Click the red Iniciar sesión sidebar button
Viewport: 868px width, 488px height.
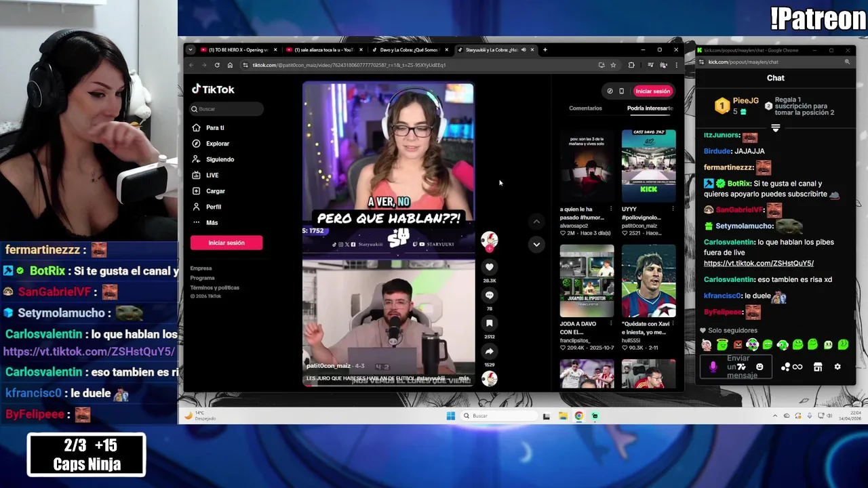click(226, 243)
